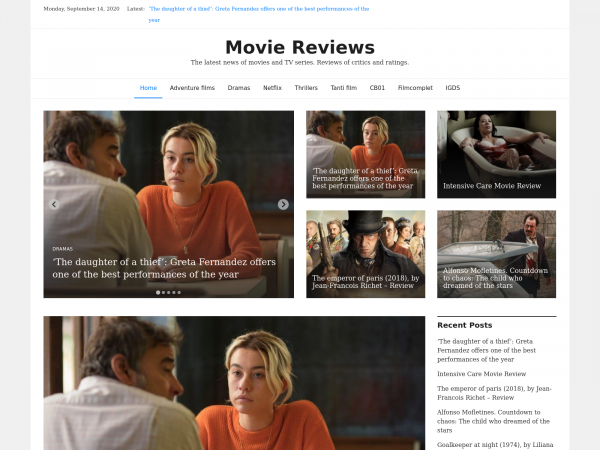Open Intensive Care Movie Review card
Image resolution: width=600 pixels, height=450 pixels.
(496, 155)
